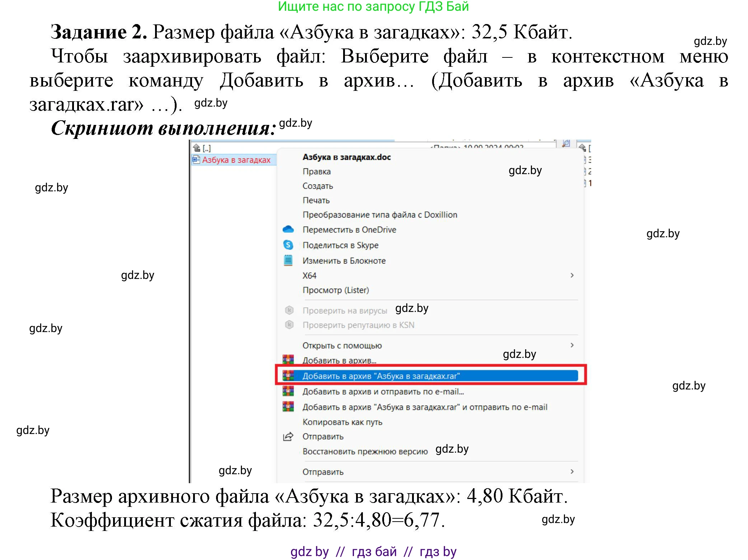
Task: Open the green ГДЗ Бай header link
Action: coord(373,6)
